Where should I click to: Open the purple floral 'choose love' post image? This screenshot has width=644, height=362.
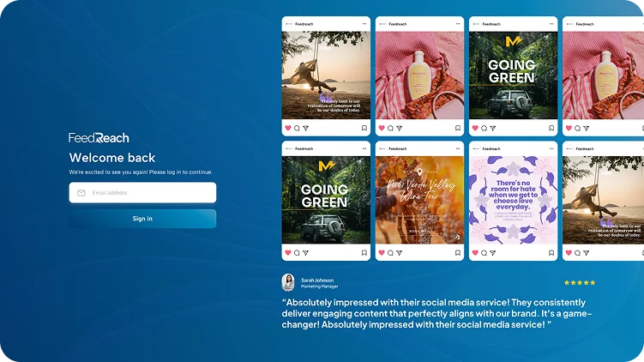513,199
